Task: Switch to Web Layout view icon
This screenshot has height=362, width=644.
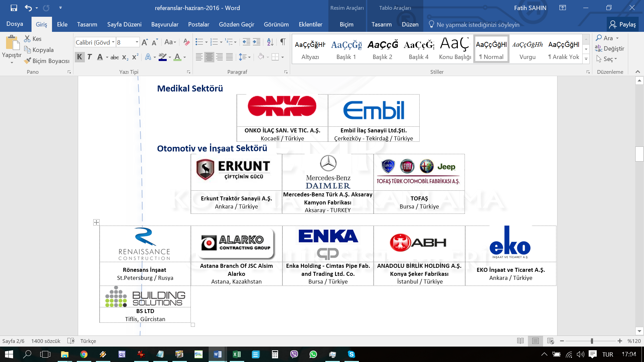Action: click(550, 341)
